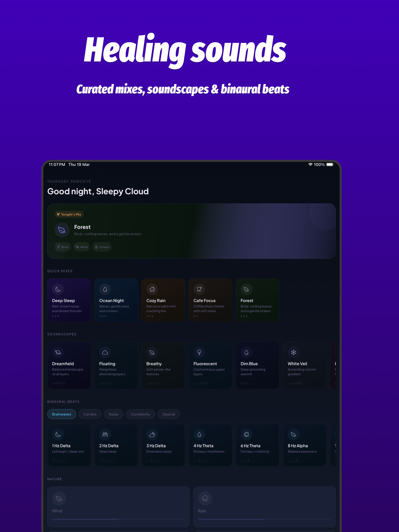Switch to the Noise filter tab

click(113, 414)
